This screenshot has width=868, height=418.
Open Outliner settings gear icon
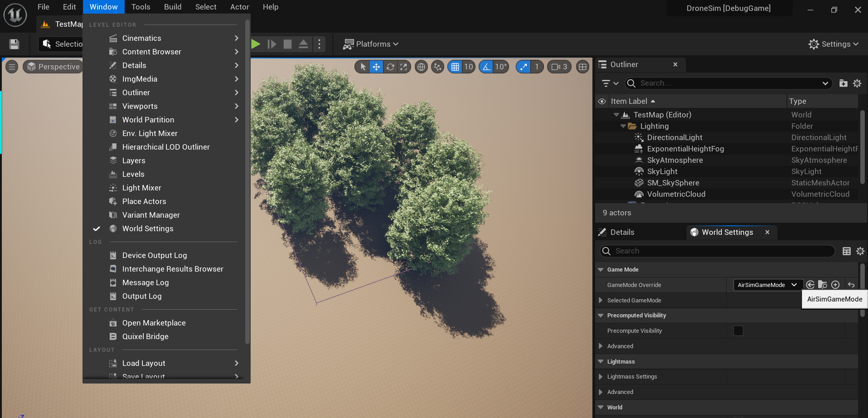857,83
